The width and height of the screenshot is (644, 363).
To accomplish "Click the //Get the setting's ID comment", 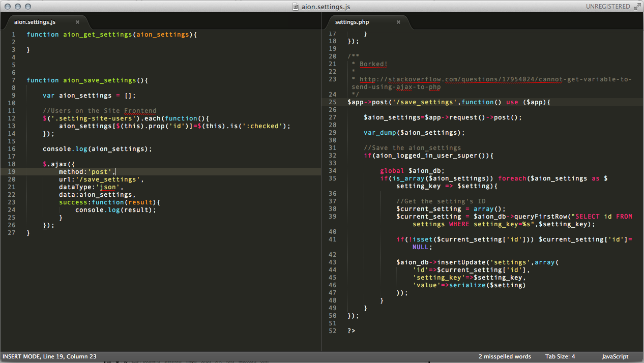I will coord(441,201).
